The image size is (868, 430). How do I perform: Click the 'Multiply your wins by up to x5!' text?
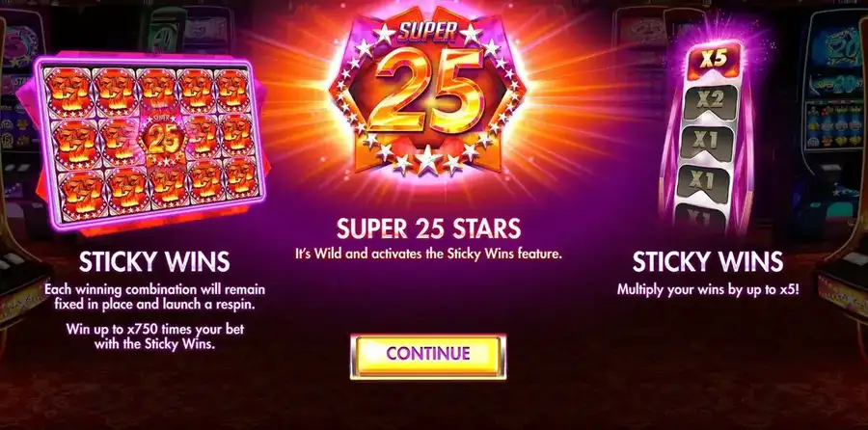click(708, 289)
